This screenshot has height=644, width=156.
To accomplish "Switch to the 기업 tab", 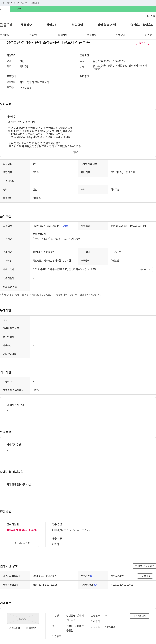I will click(x=19, y=9).
